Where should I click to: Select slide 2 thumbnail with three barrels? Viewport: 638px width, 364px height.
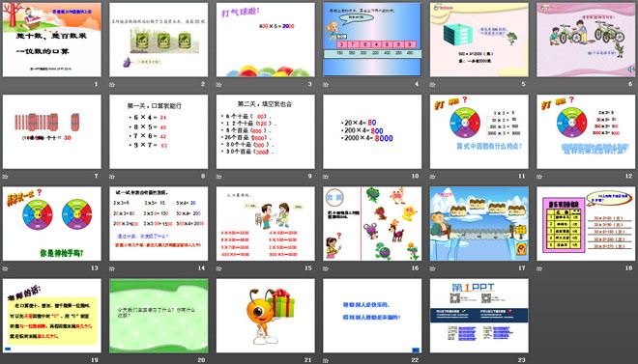coord(159,40)
